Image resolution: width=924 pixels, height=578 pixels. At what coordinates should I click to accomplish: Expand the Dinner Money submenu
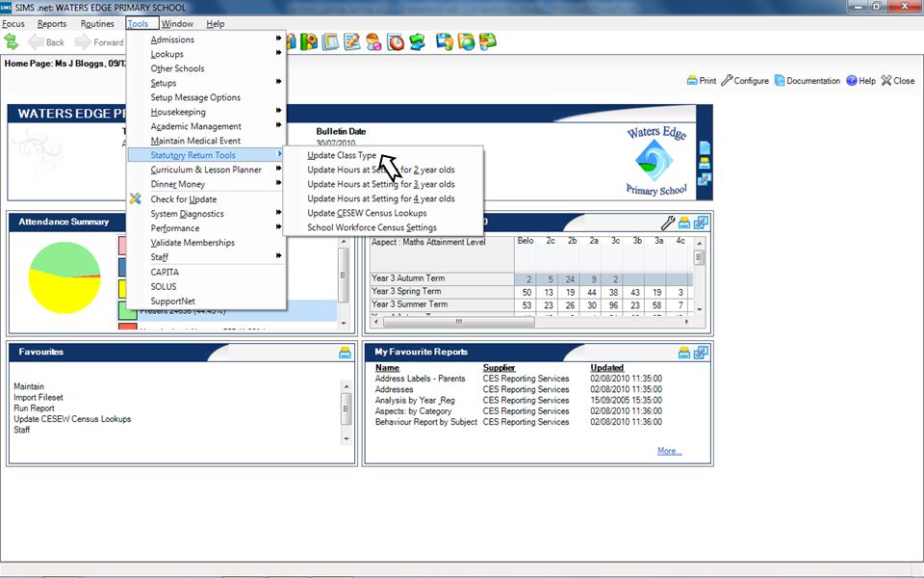click(x=207, y=184)
